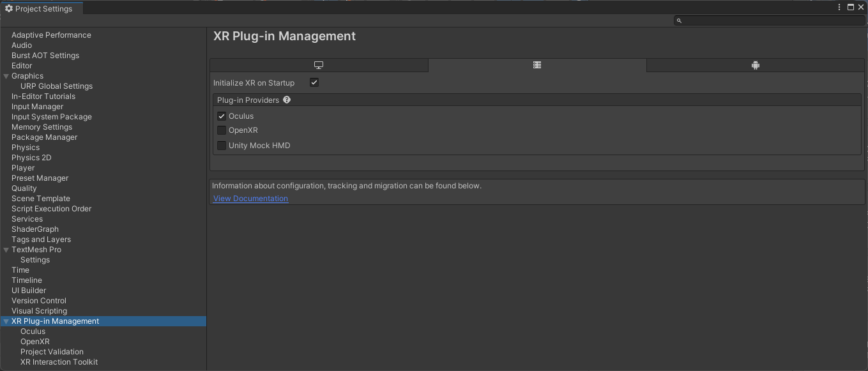868x371 pixels.
Task: Select the dedicated server platform tab icon
Action: pyautogui.click(x=537, y=65)
